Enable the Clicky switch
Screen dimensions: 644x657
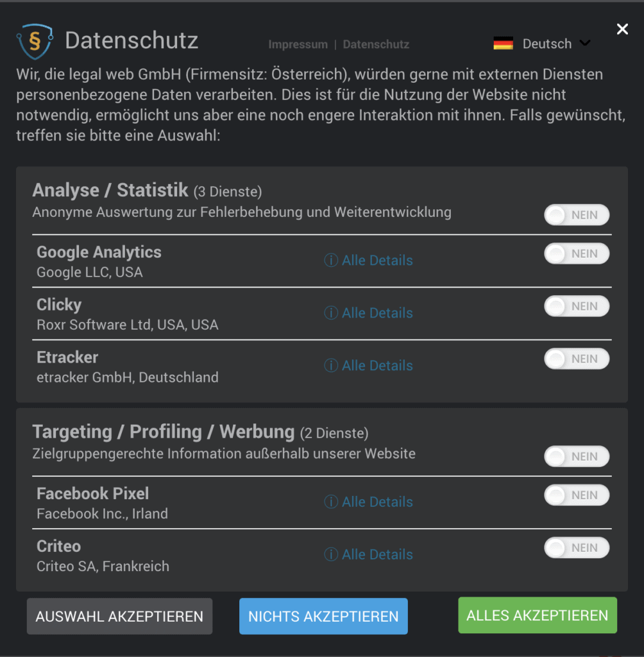coord(576,306)
